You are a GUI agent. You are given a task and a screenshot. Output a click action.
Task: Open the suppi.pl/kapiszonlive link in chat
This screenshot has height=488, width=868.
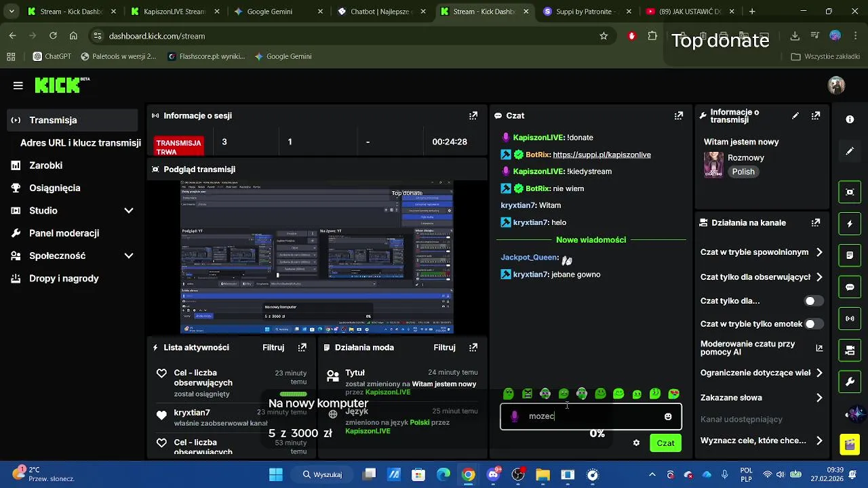pos(601,155)
